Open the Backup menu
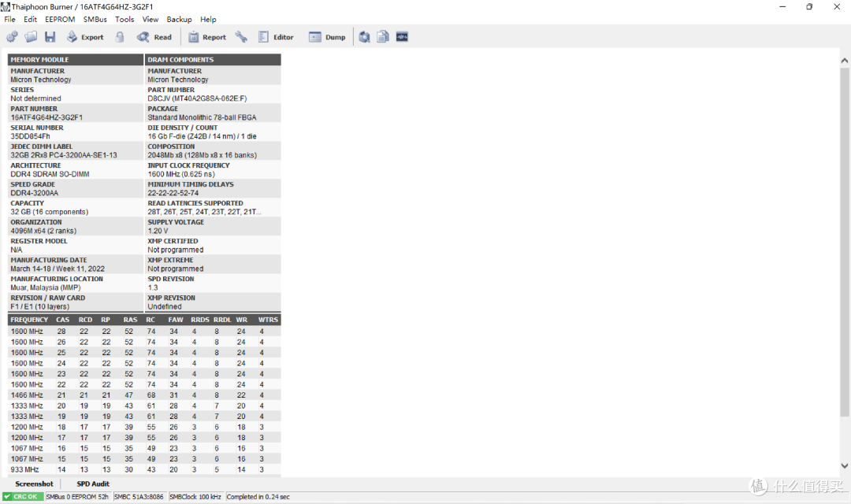 179,19
